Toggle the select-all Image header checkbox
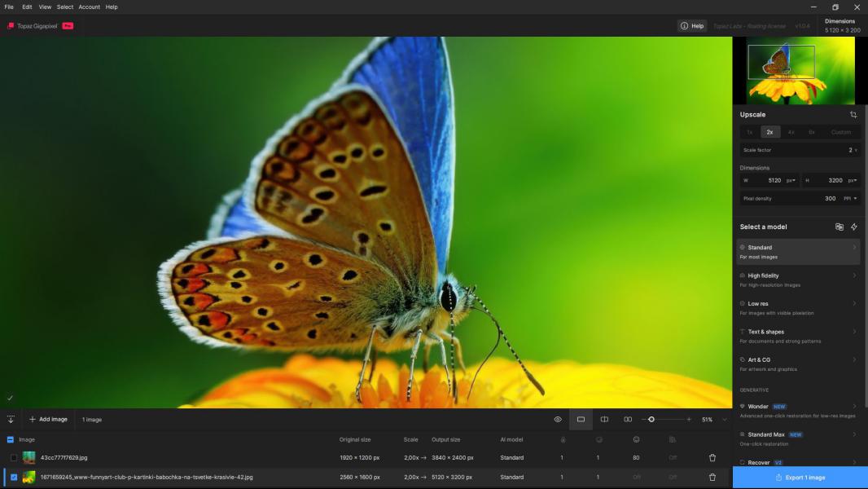868x489 pixels. [x=11, y=439]
